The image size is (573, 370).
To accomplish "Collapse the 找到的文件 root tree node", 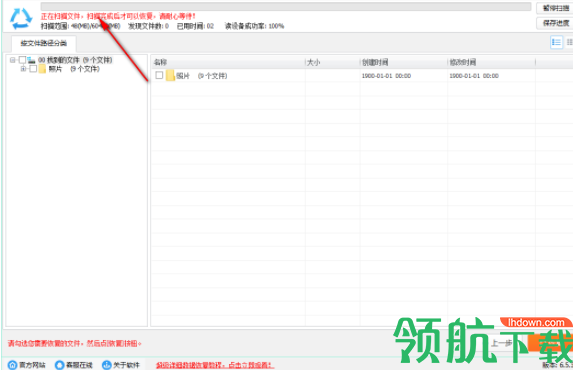I will coord(13,60).
